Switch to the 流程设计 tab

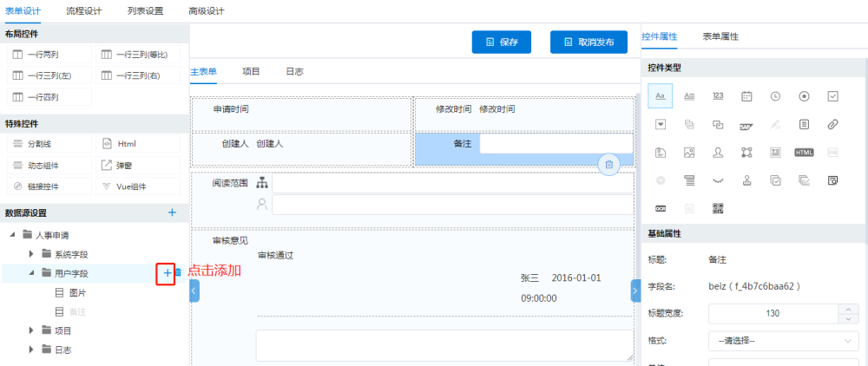pos(83,11)
